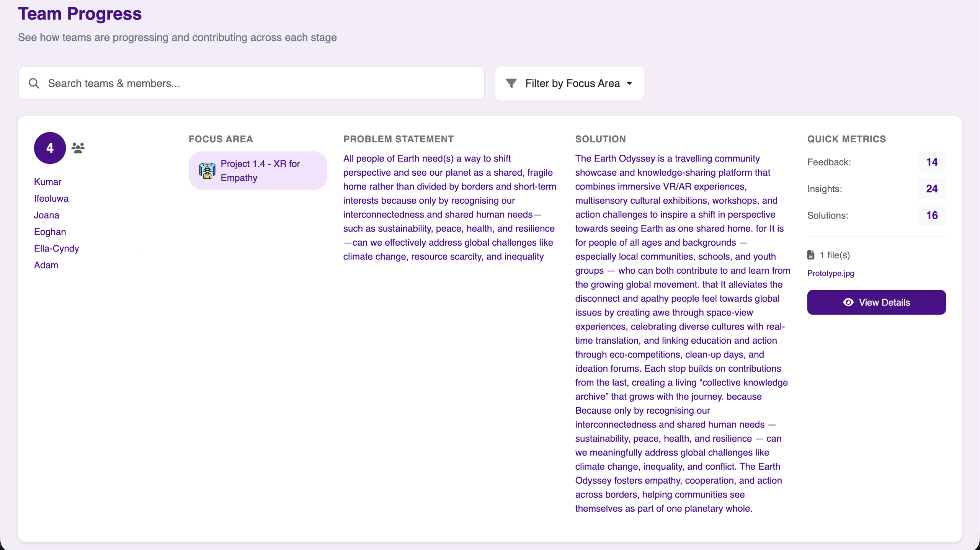Click the team members group icon
980x550 pixels.
click(x=78, y=147)
